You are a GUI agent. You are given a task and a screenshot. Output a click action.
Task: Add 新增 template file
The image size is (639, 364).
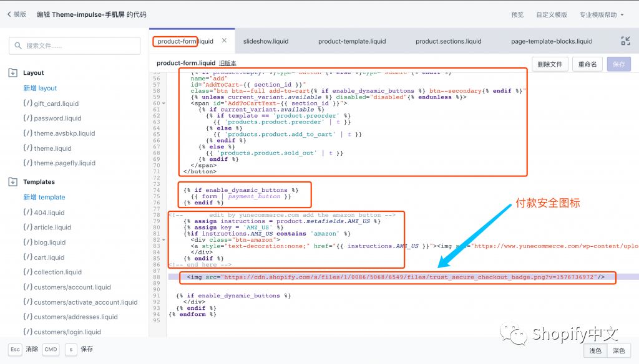point(44,197)
